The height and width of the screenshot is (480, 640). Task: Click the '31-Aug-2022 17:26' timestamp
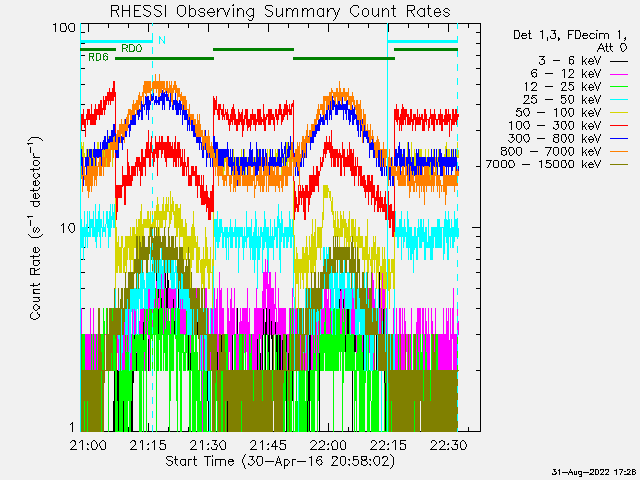click(593, 472)
